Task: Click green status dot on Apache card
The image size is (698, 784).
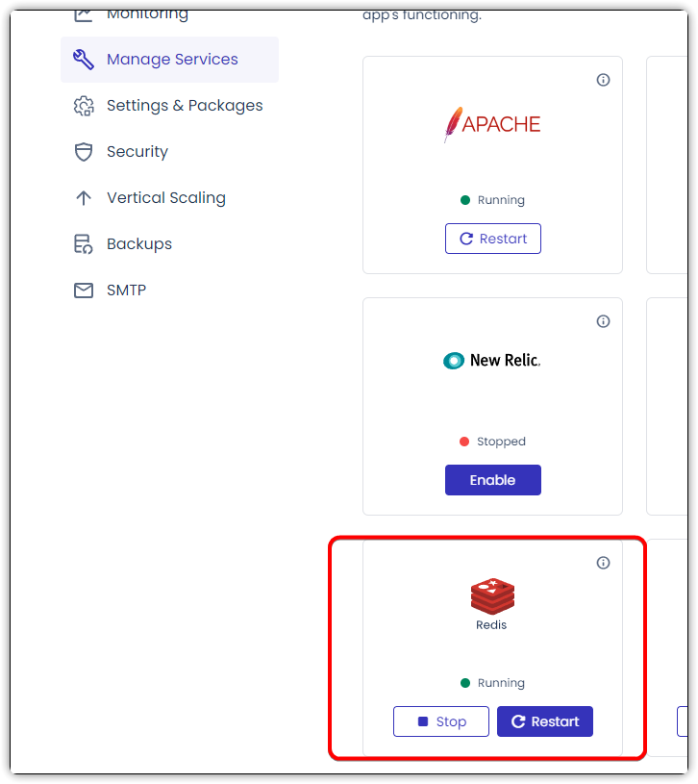Action: (x=465, y=200)
